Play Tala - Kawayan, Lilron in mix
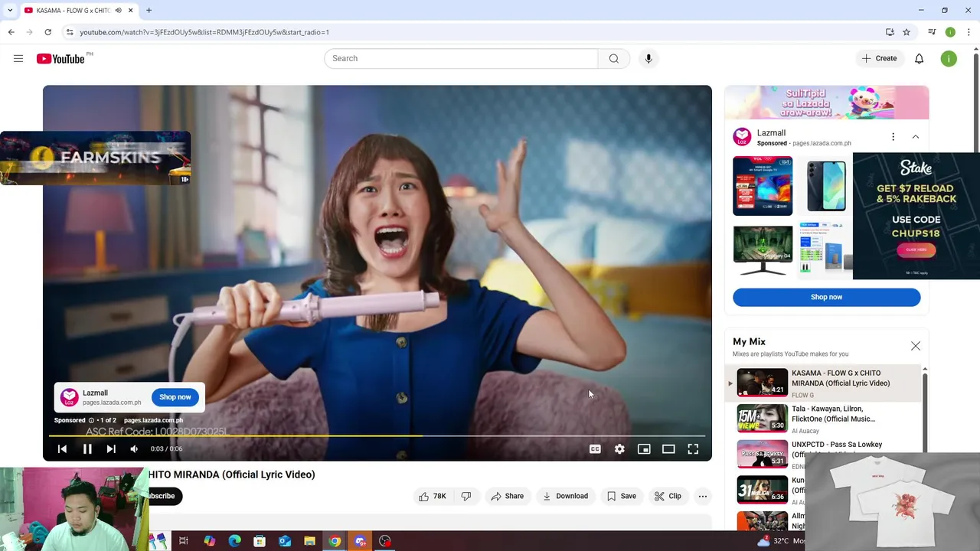Image resolution: width=980 pixels, height=551 pixels. coord(825,419)
